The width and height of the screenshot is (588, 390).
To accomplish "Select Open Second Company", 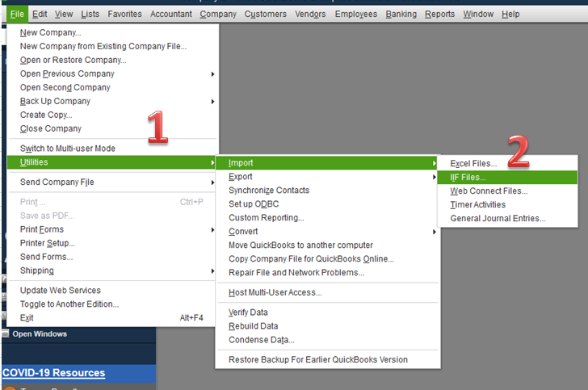I will coord(112,87).
